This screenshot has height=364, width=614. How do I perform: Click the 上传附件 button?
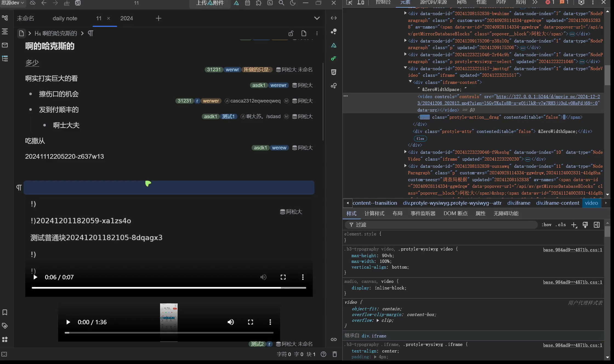tap(210, 3)
